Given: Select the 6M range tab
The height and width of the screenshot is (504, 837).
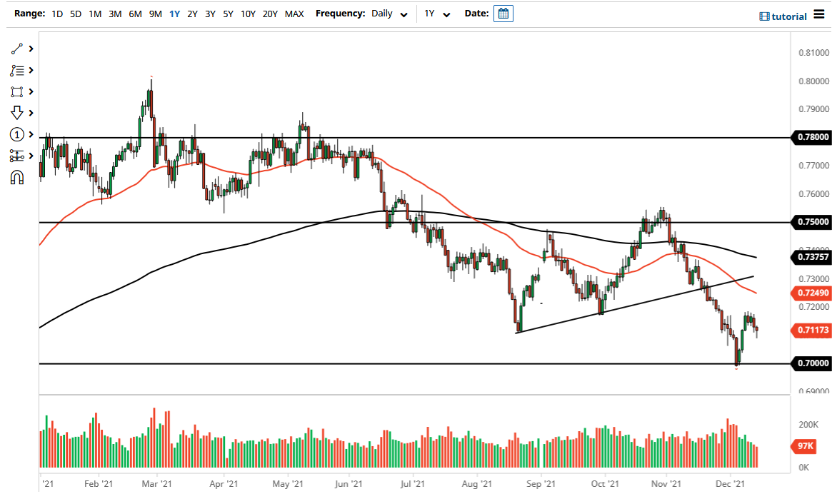Looking at the screenshot, I should tap(136, 14).
